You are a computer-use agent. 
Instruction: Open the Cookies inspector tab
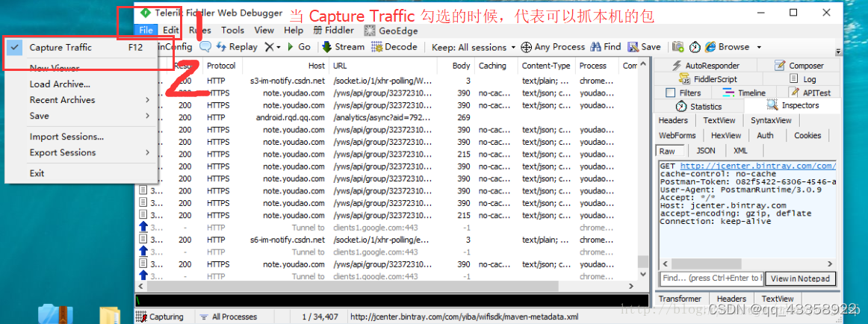[807, 135]
